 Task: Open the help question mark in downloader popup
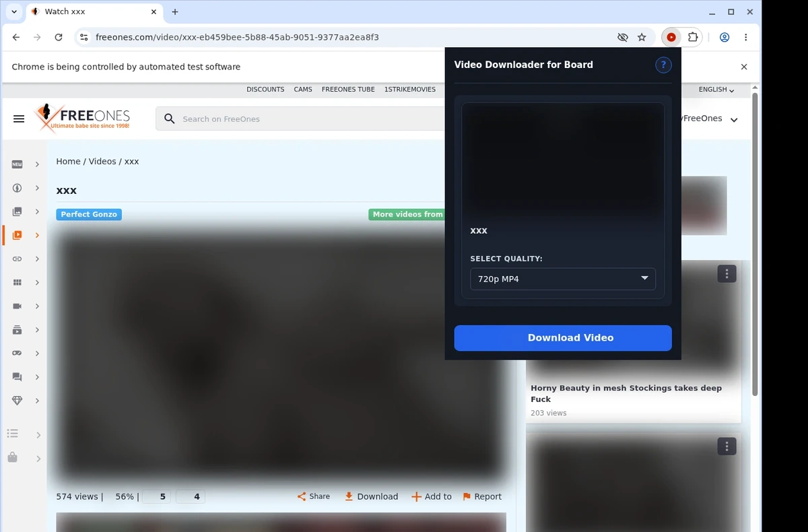pos(663,65)
